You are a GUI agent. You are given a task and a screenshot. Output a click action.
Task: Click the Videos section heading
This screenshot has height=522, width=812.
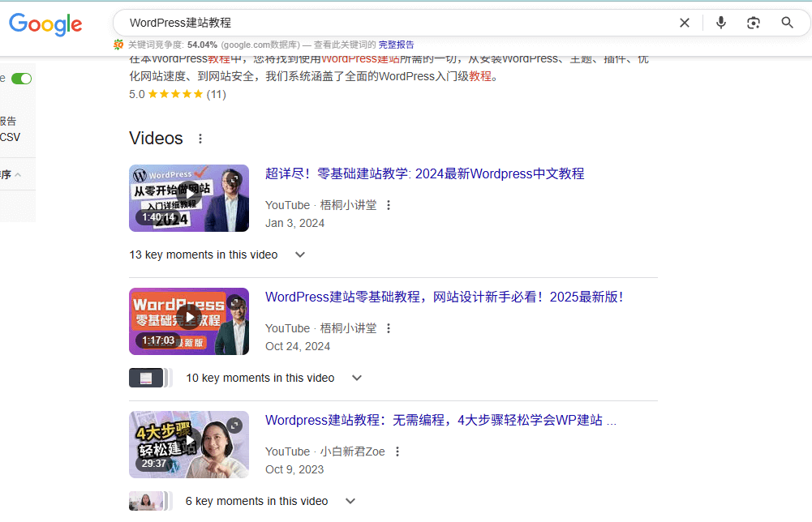tap(156, 139)
